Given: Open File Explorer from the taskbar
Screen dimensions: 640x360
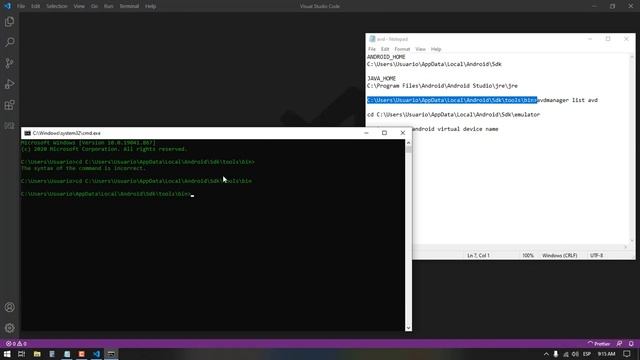Looking at the screenshot, I should pos(37,354).
